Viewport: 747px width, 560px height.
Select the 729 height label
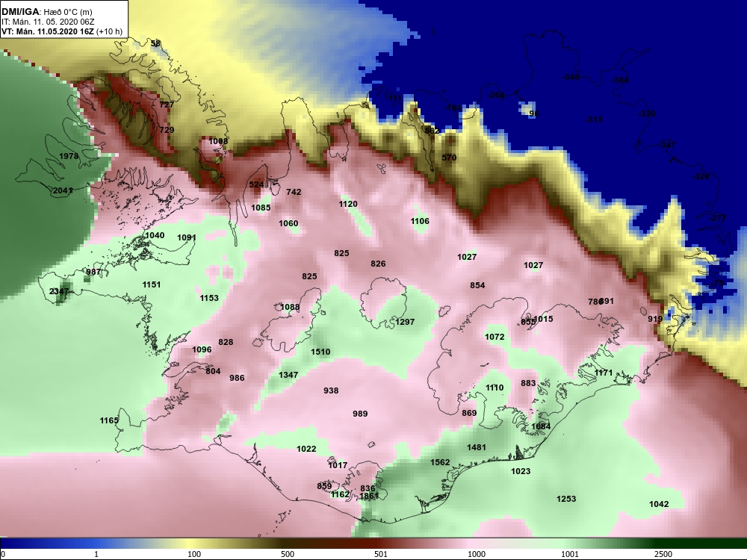[x=167, y=129]
